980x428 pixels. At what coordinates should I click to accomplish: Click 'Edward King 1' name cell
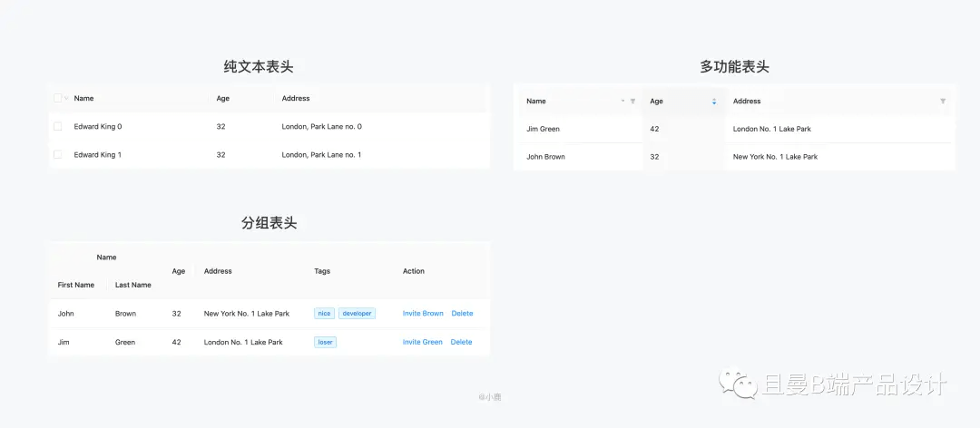[x=97, y=154]
